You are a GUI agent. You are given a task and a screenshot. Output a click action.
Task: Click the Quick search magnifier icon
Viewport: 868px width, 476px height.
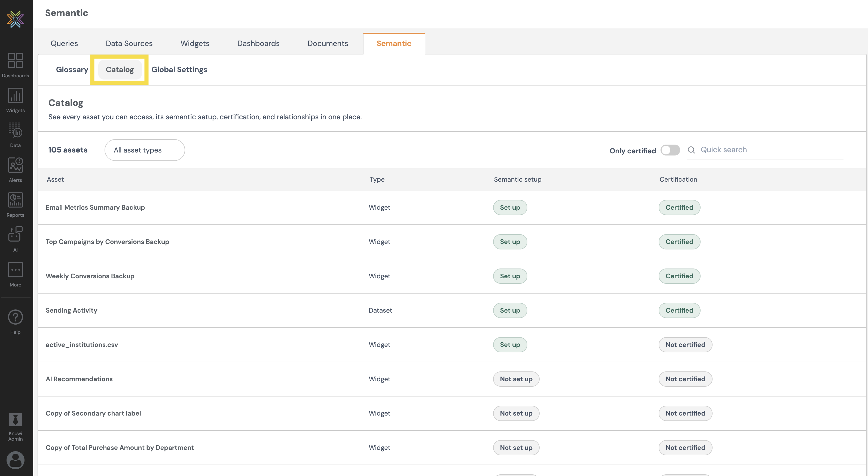pos(691,150)
